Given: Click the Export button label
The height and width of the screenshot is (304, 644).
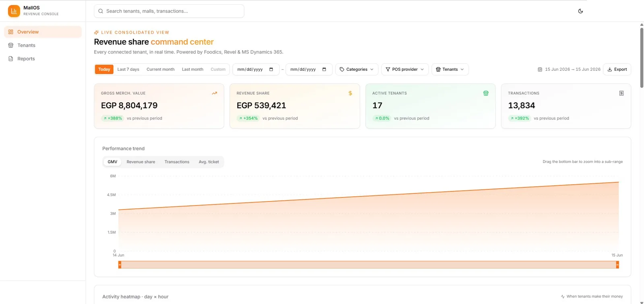Looking at the screenshot, I should click(x=620, y=69).
